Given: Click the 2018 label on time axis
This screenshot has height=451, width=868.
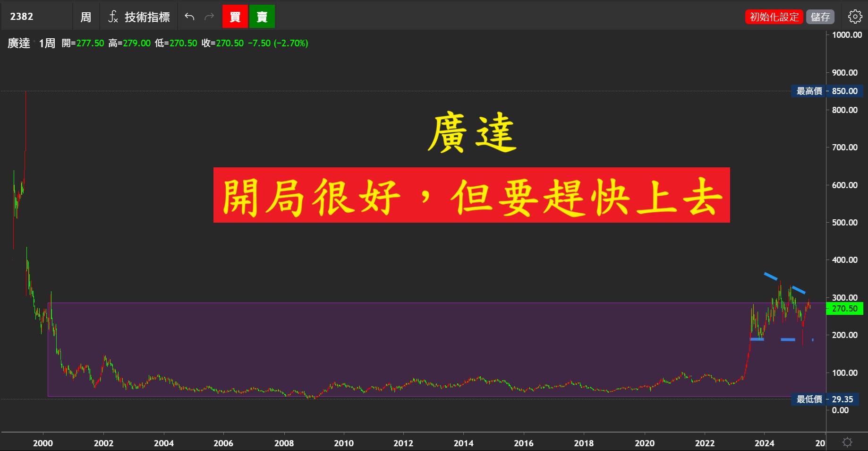Looking at the screenshot, I should 584,443.
